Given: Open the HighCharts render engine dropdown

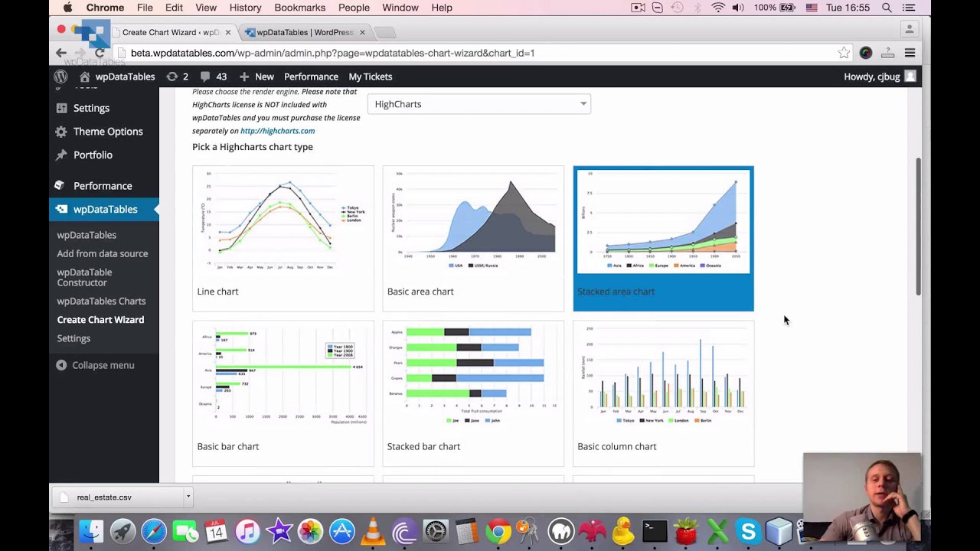Looking at the screenshot, I should (479, 104).
